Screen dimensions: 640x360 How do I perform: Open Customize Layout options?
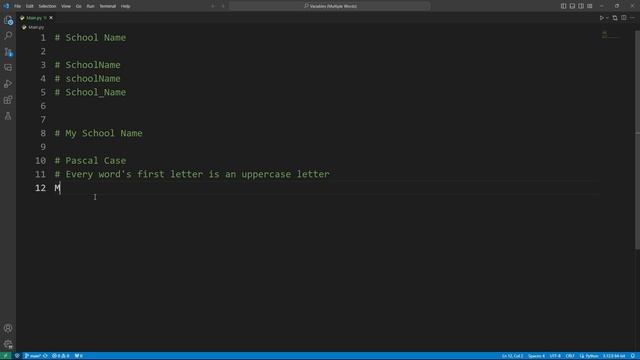(590, 6)
